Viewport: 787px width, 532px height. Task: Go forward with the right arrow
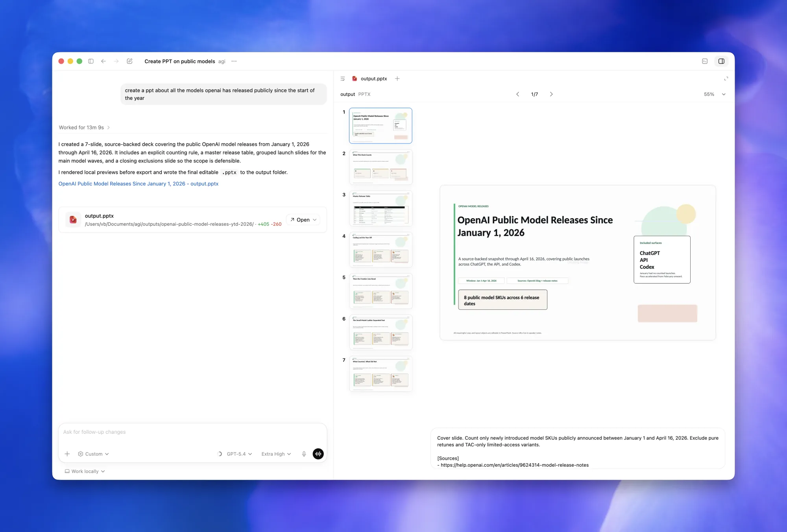click(116, 61)
